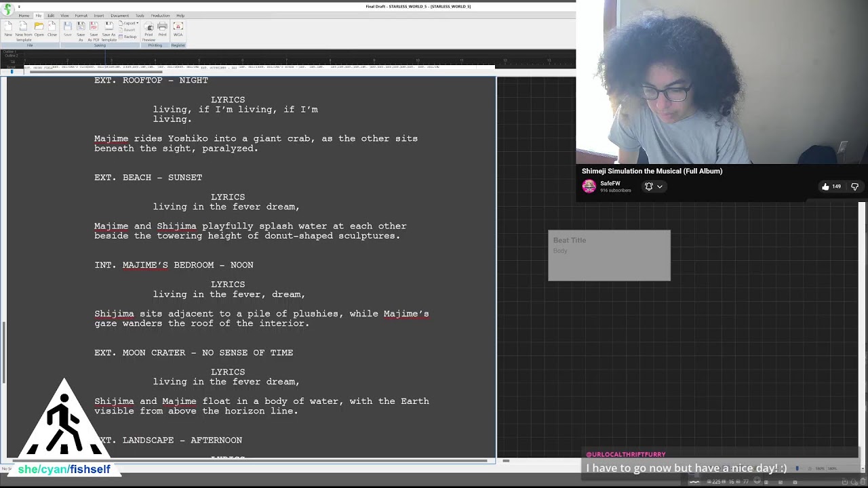868x488 pixels.
Task: Select the File ribbon tab
Action: [39, 15]
